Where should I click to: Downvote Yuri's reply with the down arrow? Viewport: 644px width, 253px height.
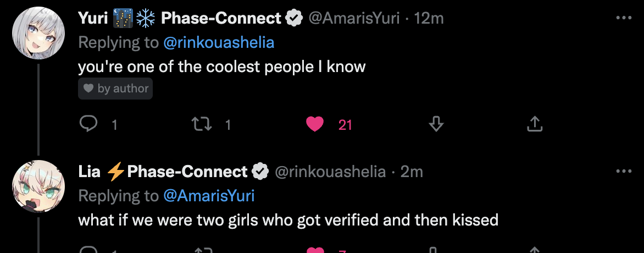pyautogui.click(x=436, y=124)
